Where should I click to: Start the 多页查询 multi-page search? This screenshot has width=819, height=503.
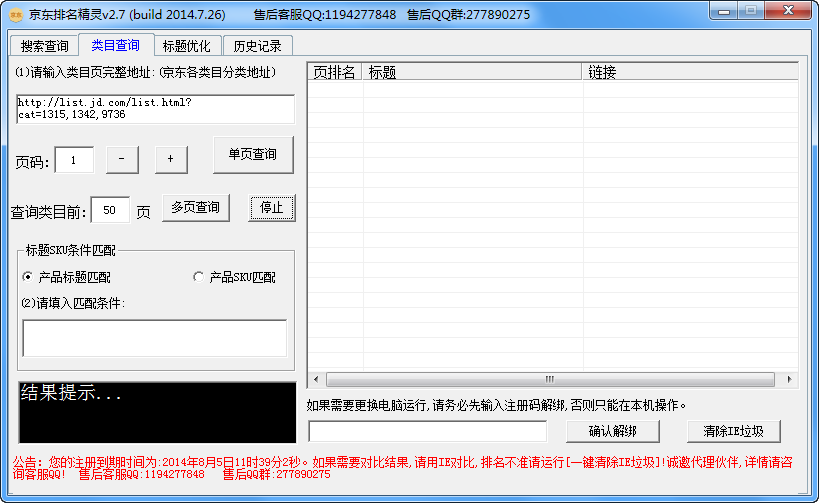(x=195, y=207)
